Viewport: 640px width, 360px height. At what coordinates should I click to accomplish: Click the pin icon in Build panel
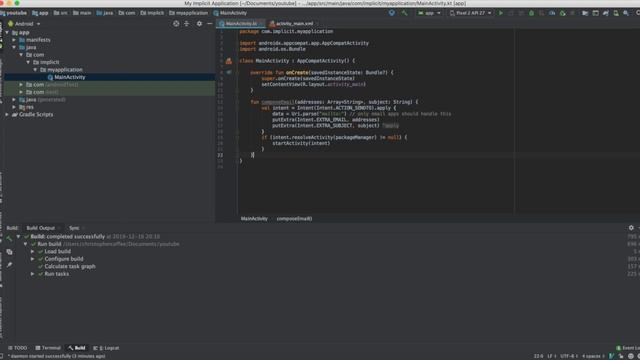9,265
